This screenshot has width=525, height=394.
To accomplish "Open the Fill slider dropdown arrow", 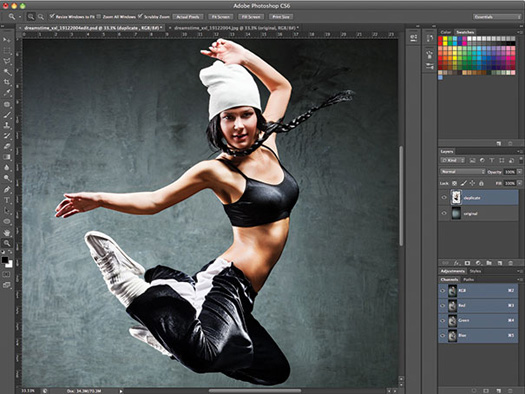I will point(519,183).
